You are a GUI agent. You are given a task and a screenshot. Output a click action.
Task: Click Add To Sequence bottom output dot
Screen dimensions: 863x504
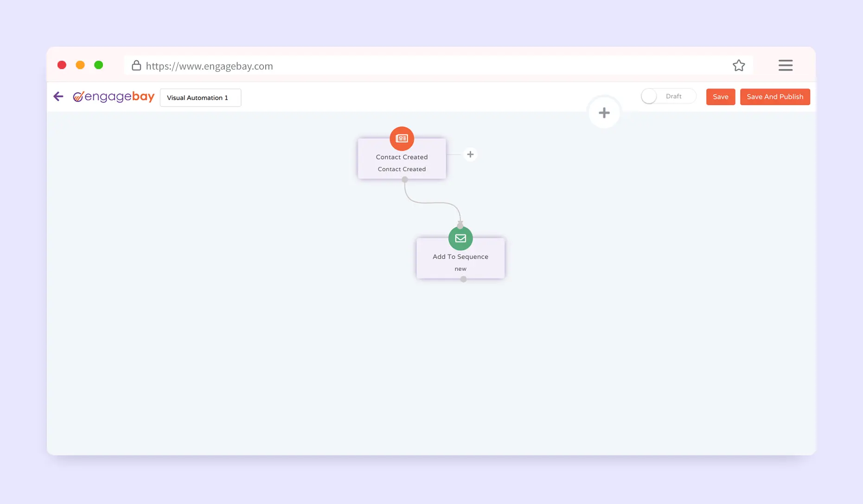click(463, 279)
